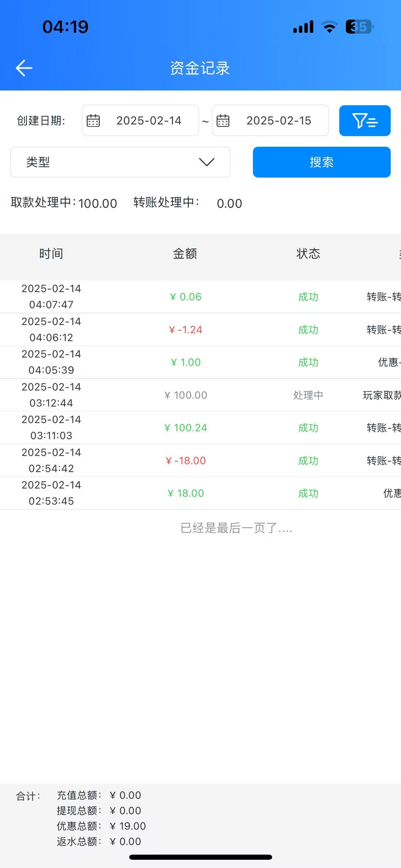Image resolution: width=401 pixels, height=868 pixels.
Task: Tap the Wi-Fi status icon
Action: coord(329,27)
